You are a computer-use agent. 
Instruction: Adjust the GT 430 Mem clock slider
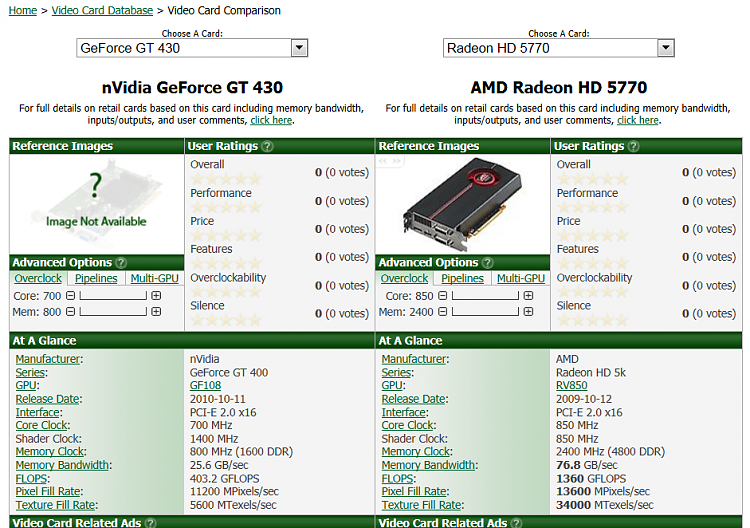coord(113,312)
